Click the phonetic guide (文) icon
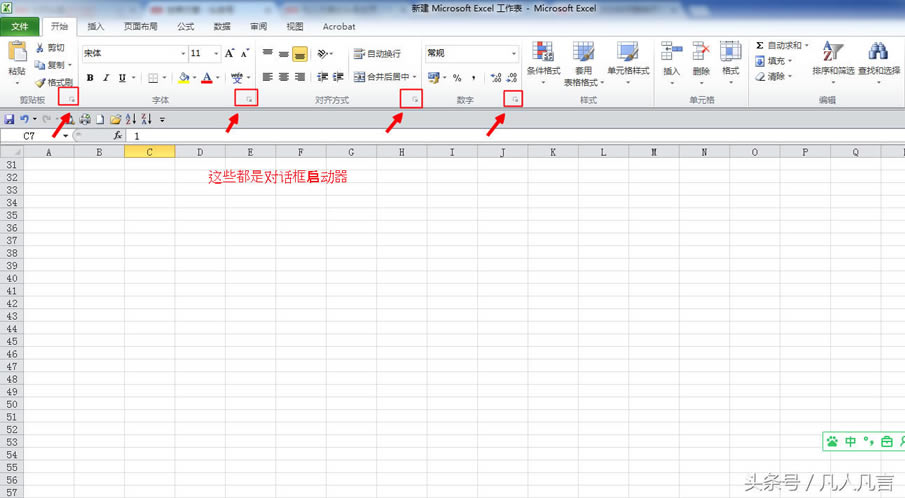 pyautogui.click(x=237, y=77)
